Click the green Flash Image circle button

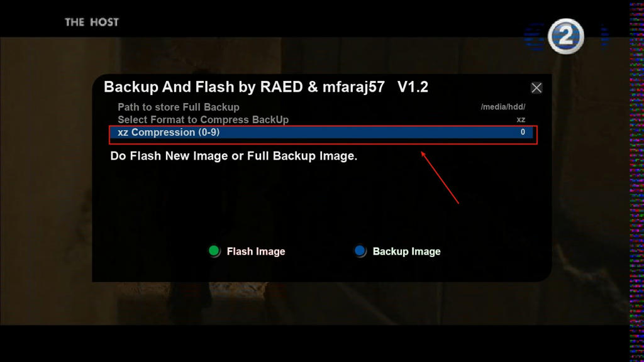(x=214, y=251)
